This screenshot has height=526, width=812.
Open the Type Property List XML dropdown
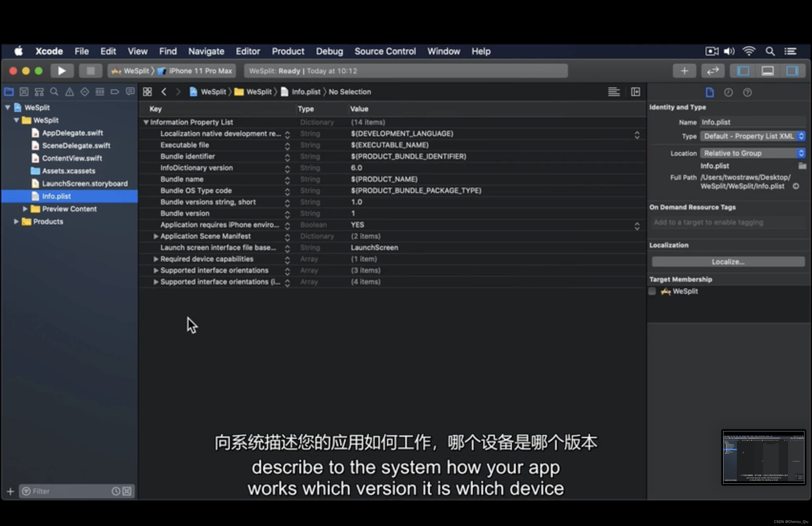pos(753,136)
